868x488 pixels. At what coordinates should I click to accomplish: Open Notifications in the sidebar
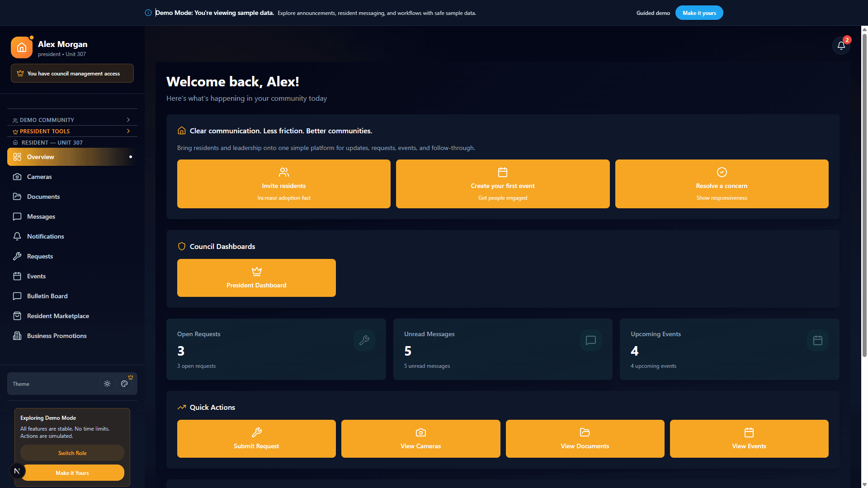tap(72, 236)
